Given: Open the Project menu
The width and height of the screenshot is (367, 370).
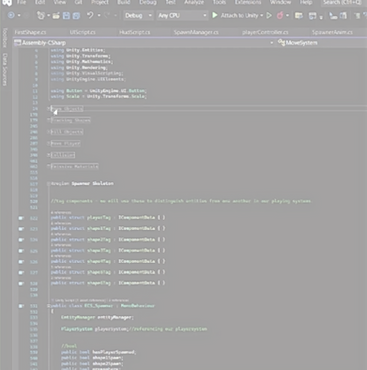Looking at the screenshot, I should 100,2.
